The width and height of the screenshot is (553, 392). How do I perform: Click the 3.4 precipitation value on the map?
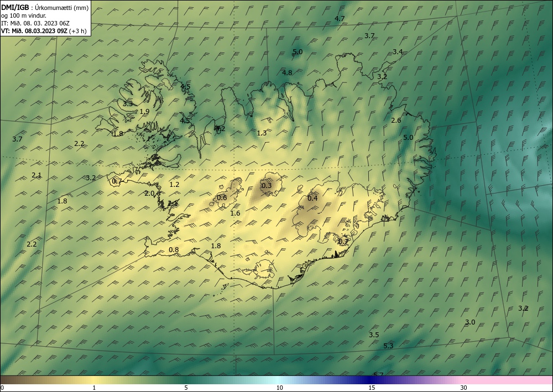click(x=398, y=52)
